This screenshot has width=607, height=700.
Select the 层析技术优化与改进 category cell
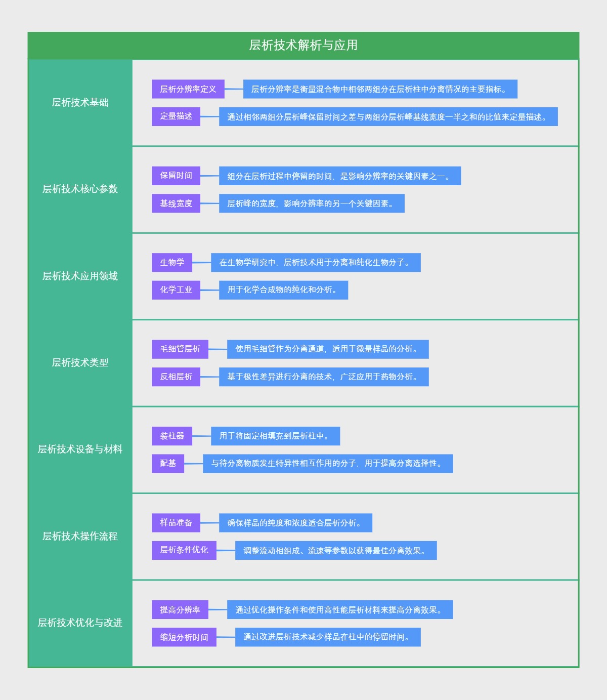[x=80, y=623]
